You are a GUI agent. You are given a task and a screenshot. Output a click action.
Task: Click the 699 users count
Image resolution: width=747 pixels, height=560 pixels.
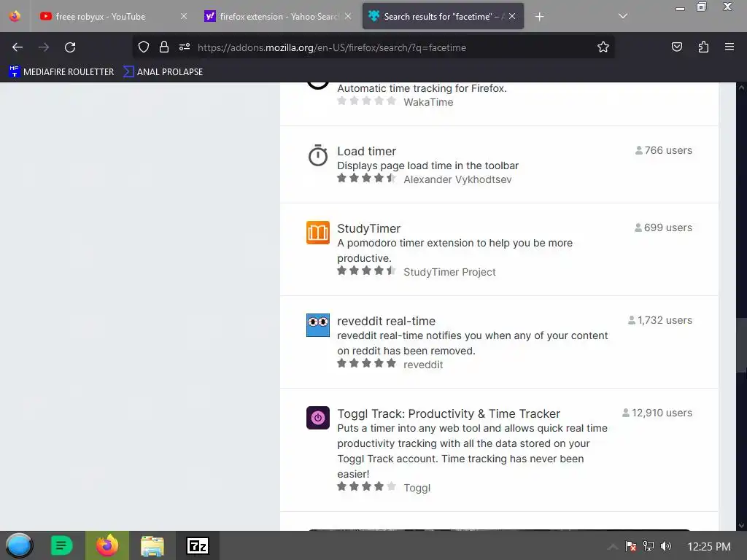point(663,227)
